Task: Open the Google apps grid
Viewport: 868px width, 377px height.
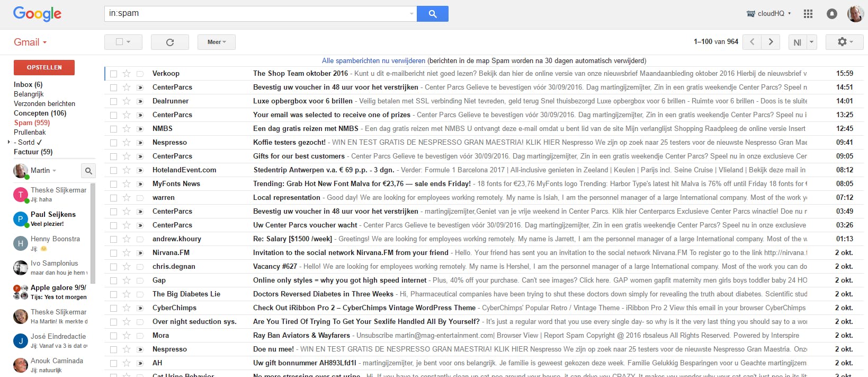Action: tap(808, 14)
